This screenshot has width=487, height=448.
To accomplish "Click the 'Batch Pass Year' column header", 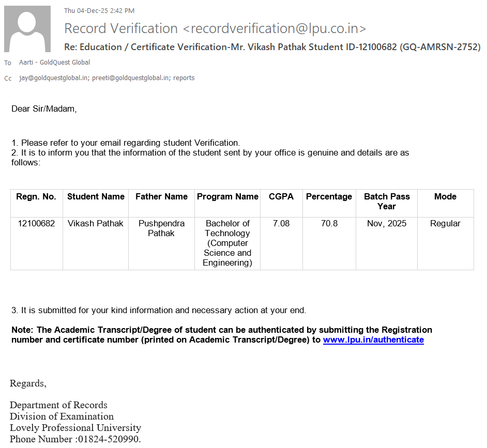I will click(x=387, y=202).
